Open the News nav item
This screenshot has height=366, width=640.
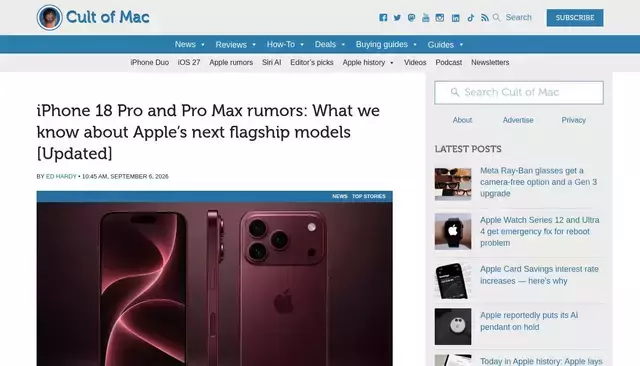click(x=185, y=44)
